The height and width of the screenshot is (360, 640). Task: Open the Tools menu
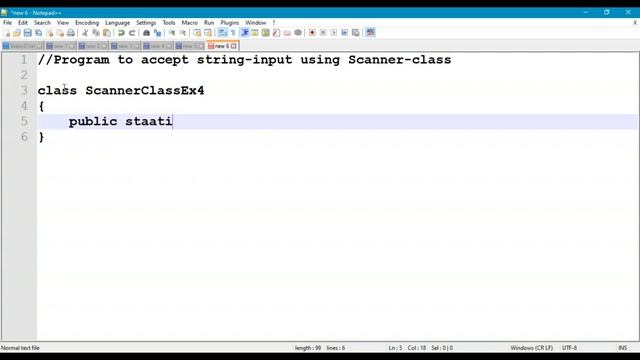[x=169, y=23]
